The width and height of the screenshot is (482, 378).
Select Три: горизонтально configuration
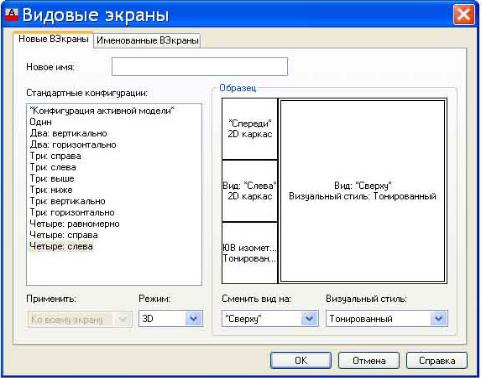coord(72,213)
